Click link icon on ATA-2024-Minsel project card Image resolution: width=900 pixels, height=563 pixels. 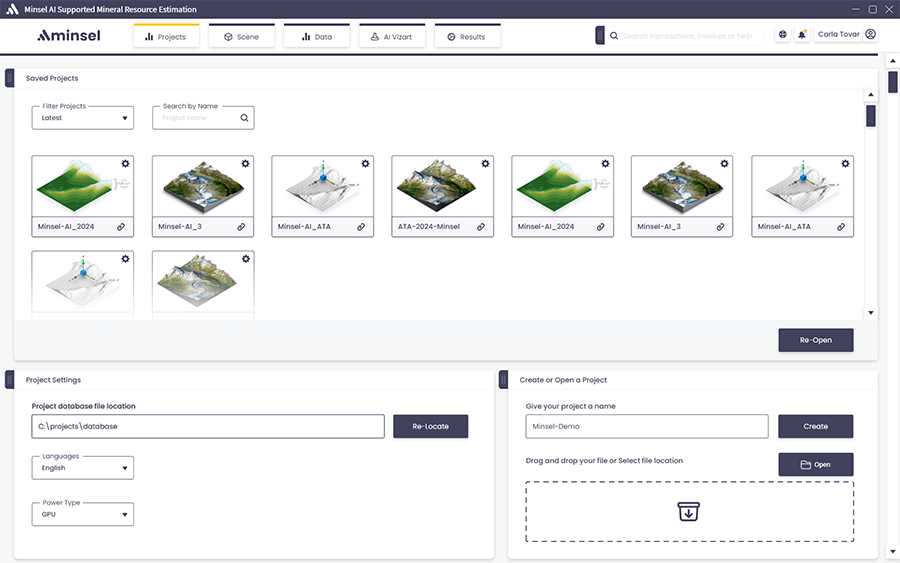(x=481, y=227)
